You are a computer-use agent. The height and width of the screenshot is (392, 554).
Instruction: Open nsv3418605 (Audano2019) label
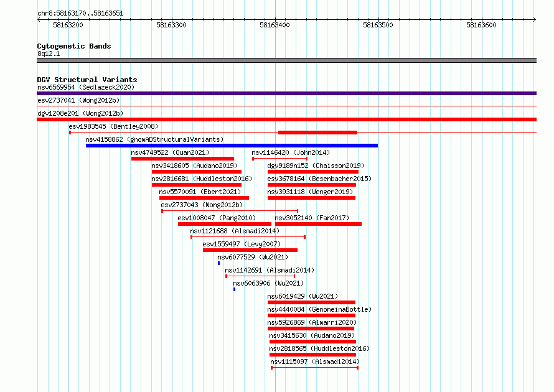[x=194, y=166]
